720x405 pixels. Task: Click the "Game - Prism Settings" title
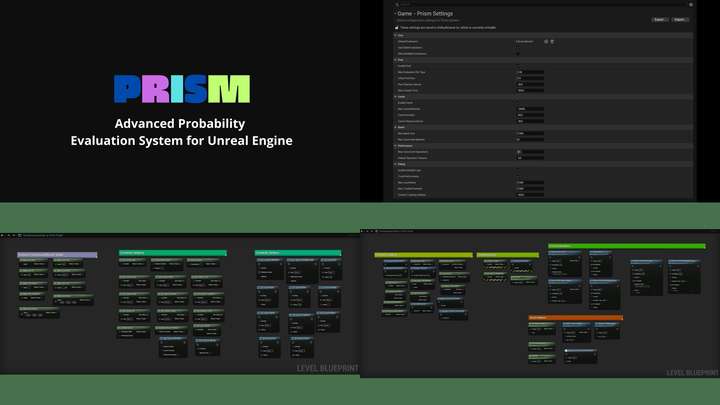tap(425, 14)
